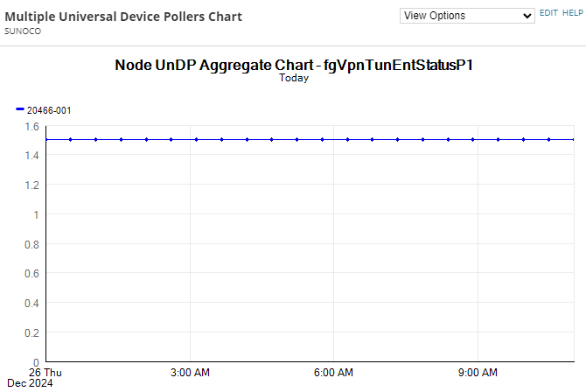Viewport: 586px width, 392px height.
Task: Click the Multiple Universal Device Pollers Chart heading
Action: click(x=123, y=17)
